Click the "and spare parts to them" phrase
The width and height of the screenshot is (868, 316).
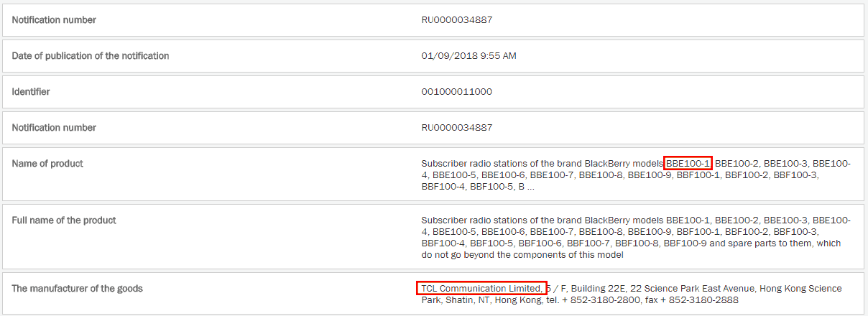767,243
